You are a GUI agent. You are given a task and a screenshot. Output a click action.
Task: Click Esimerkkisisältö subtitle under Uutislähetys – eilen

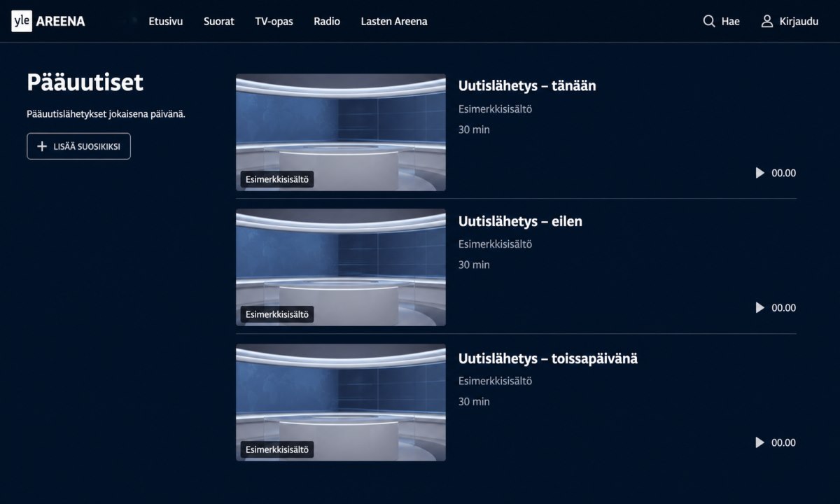pyautogui.click(x=496, y=244)
